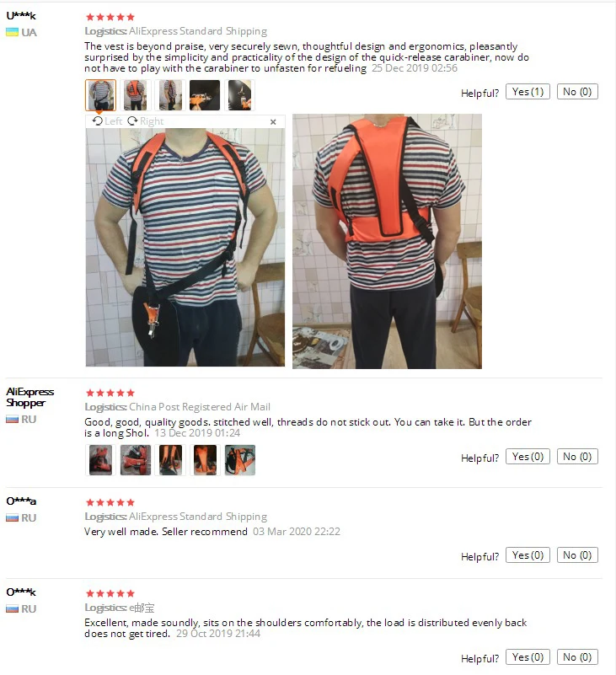Open fifth thumbnail in U***k's review
Screen dimensions: 616x675
coord(240,95)
